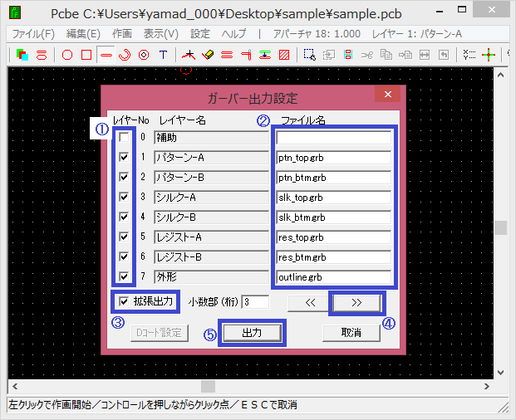Image resolution: width=516 pixels, height=420 pixels.
Task: Click the ptn_btm.grb file name field
Action: 334,178
